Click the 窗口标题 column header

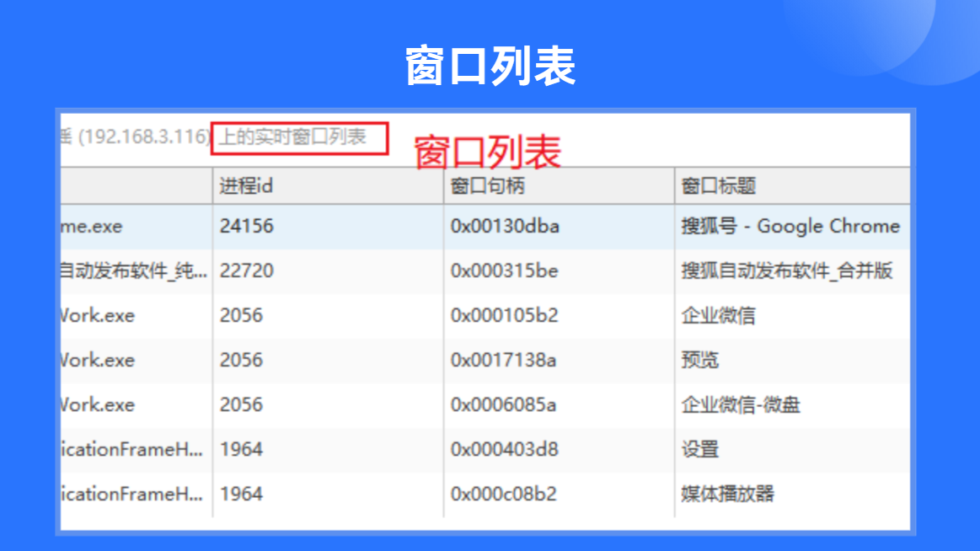pos(792,185)
